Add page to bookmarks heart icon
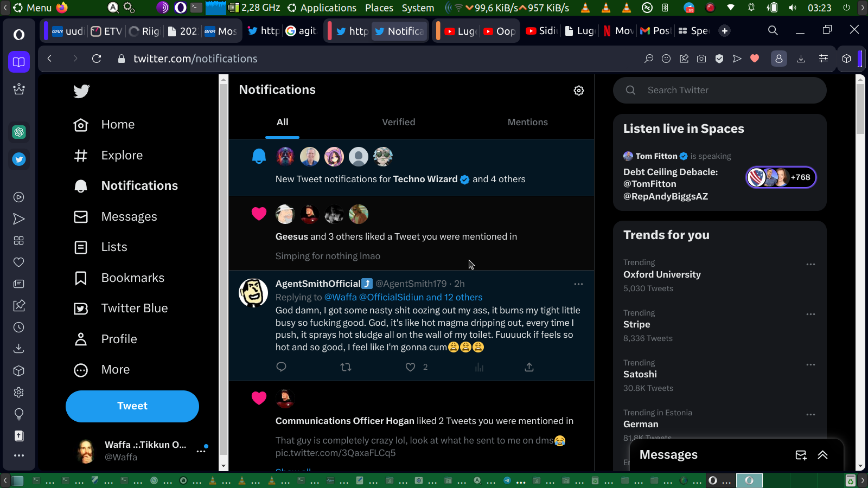868x488 pixels. pyautogui.click(x=755, y=59)
